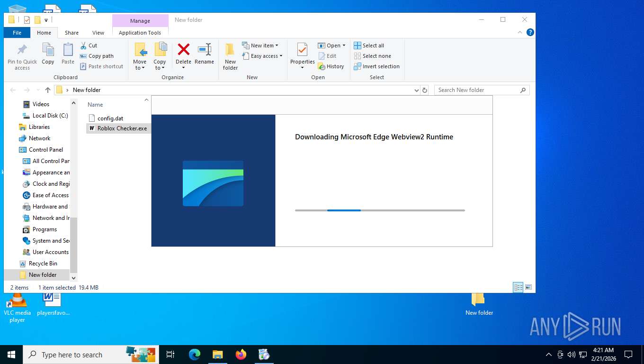Screen dimensions: 644x364
Task: Switch to the Home tab
Action: click(44, 33)
